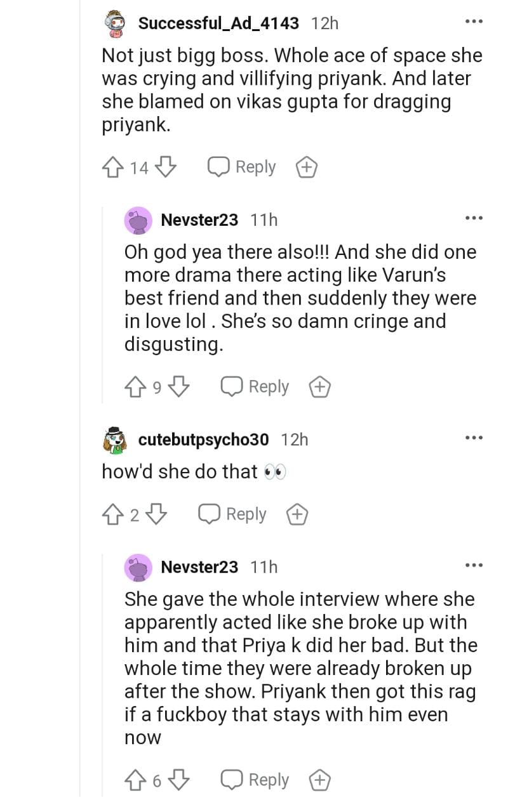Upvote Successful_Ad_4143's comment

click(114, 167)
